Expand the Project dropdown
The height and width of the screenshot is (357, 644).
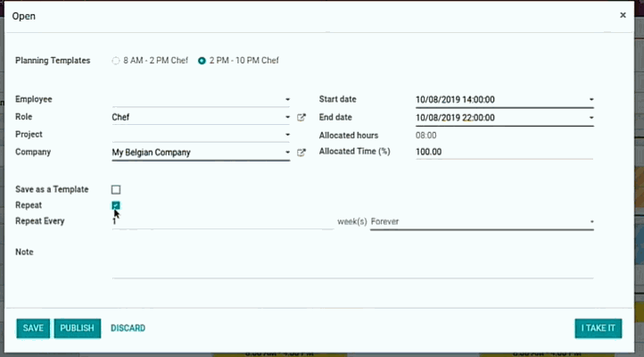pos(287,135)
